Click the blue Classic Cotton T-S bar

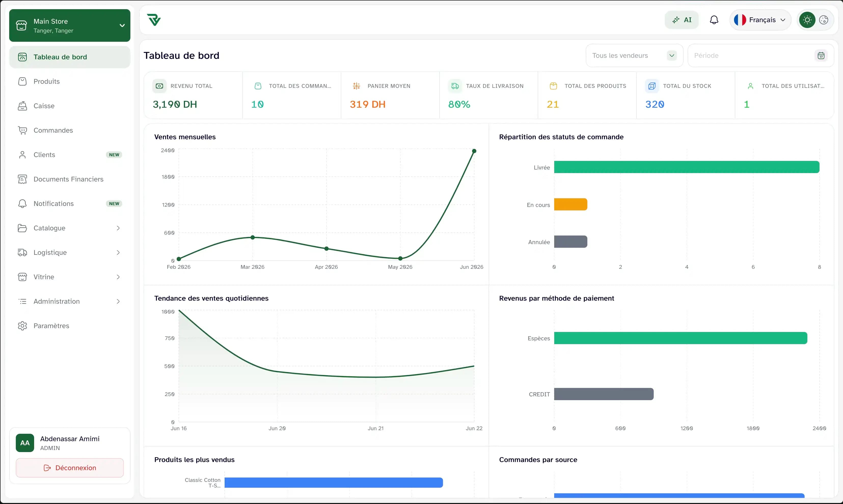click(334, 483)
